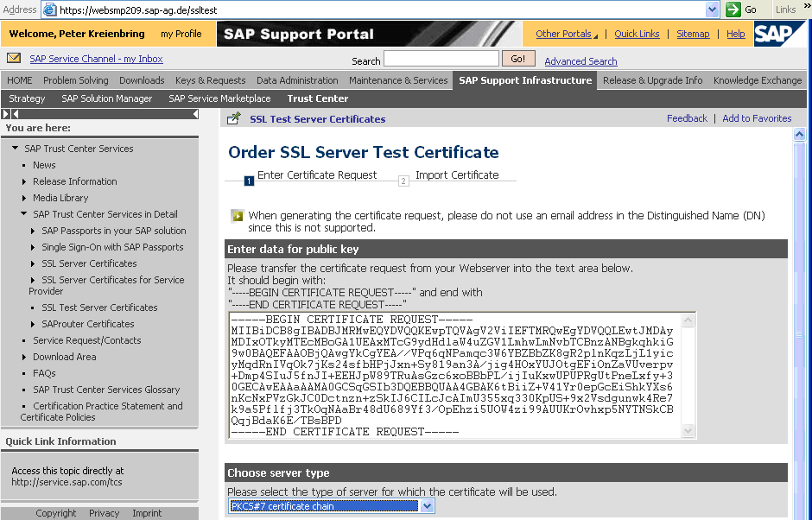This screenshot has height=520, width=812.
Task: Collapse the SAP Trust Center Services tree node
Action: [16, 148]
